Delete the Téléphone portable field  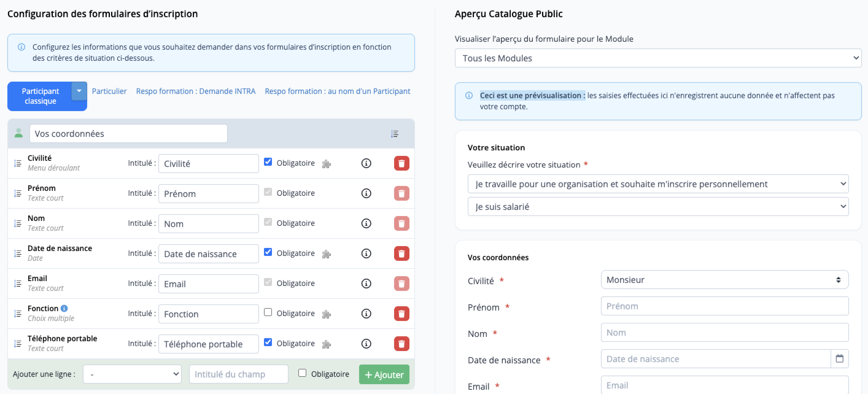(x=401, y=344)
